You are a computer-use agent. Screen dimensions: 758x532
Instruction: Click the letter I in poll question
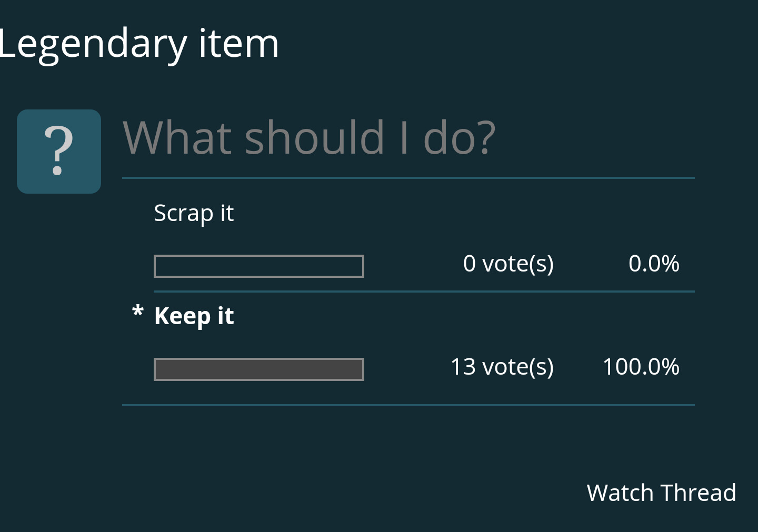pos(404,138)
